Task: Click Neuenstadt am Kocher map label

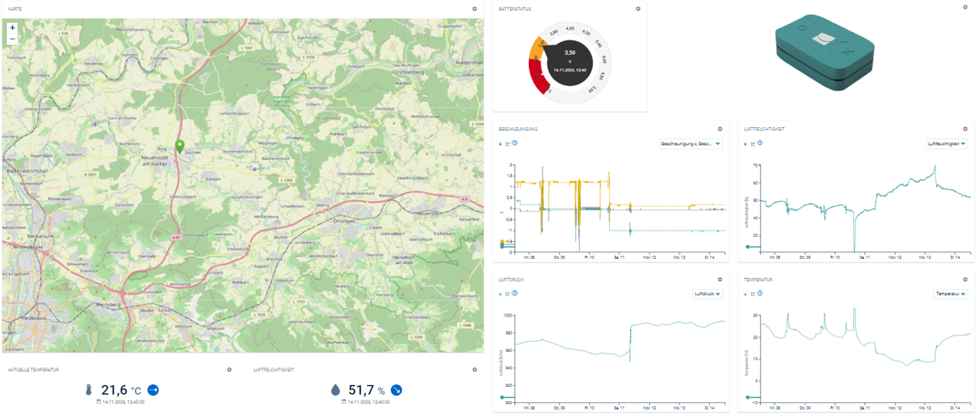Action: (155, 162)
